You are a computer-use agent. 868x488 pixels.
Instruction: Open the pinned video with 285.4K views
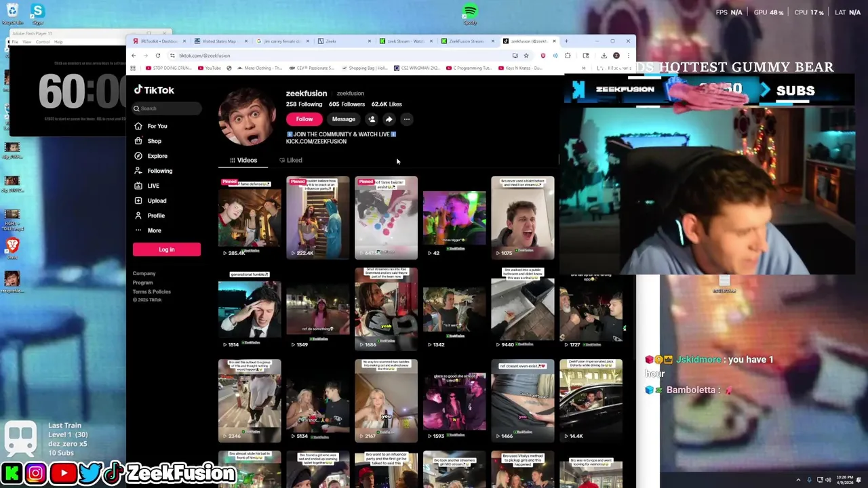coord(250,218)
